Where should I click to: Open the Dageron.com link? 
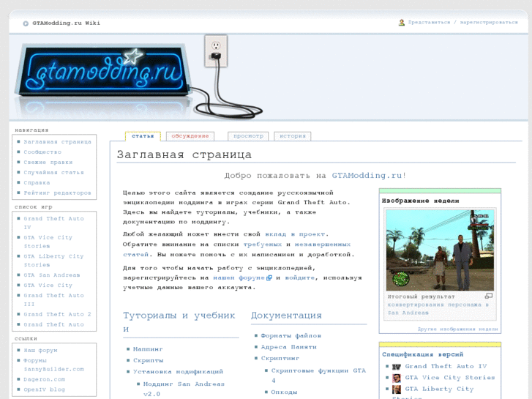45,380
